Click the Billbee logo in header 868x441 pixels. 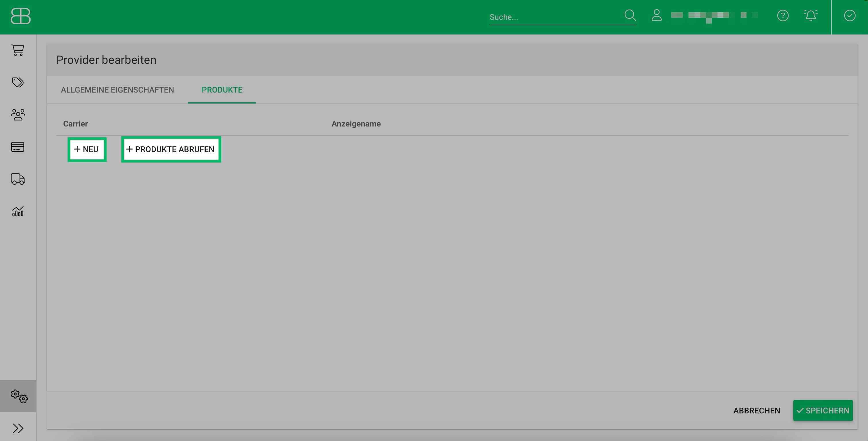(21, 16)
